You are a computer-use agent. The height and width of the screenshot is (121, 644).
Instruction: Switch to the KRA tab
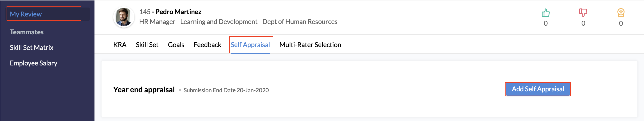[120, 44]
